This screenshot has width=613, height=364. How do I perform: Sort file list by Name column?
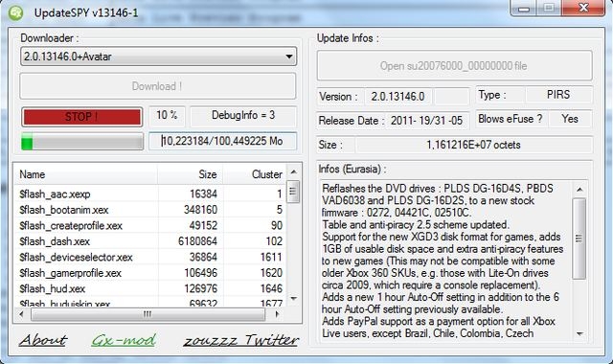click(86, 174)
